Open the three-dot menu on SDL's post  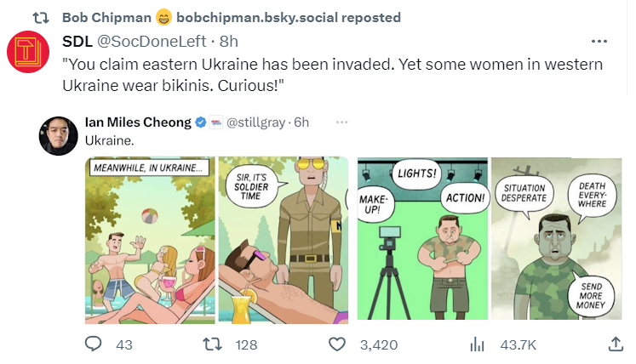pyautogui.click(x=599, y=40)
